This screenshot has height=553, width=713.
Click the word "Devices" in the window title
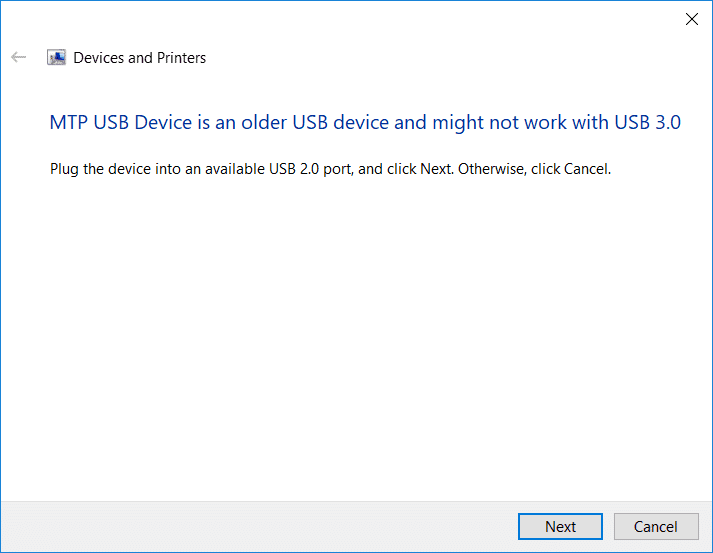[x=99, y=58]
